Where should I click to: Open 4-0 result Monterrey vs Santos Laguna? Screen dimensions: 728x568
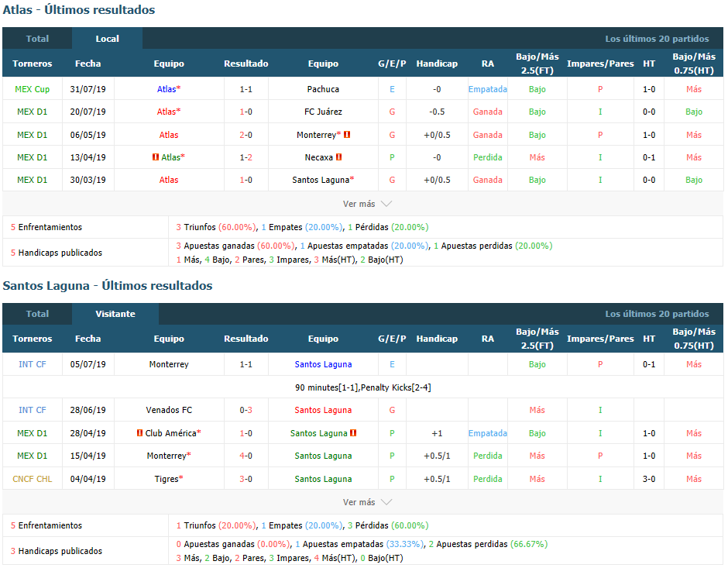[246, 456]
